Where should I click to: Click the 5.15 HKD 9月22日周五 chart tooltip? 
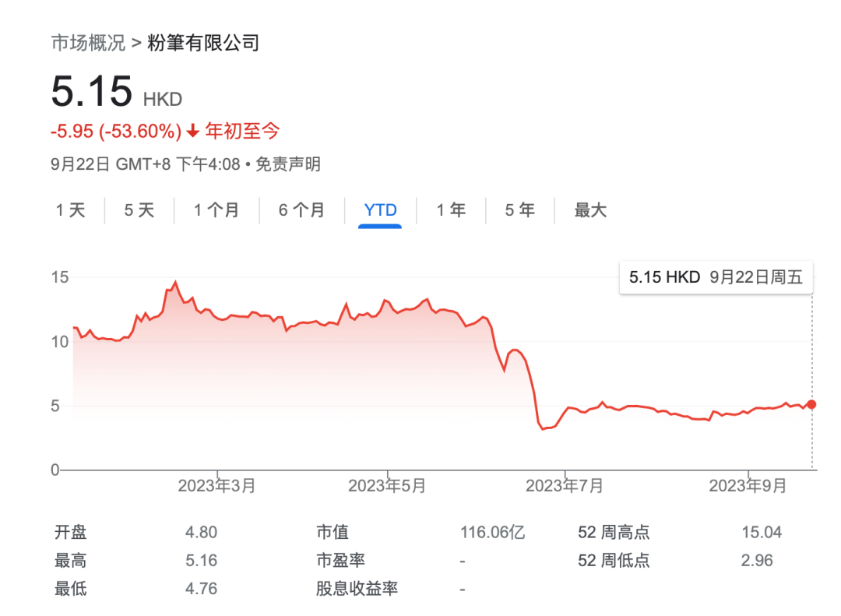click(x=716, y=277)
